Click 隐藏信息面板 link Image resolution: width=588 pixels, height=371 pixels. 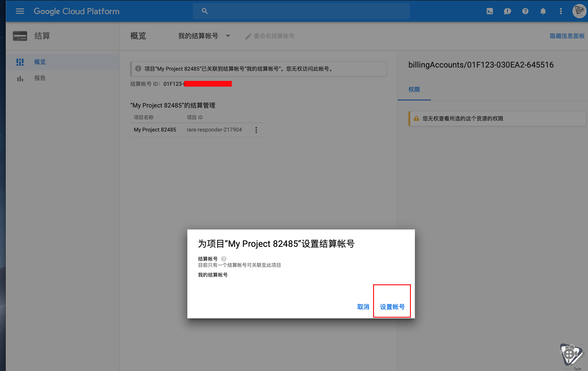click(567, 36)
